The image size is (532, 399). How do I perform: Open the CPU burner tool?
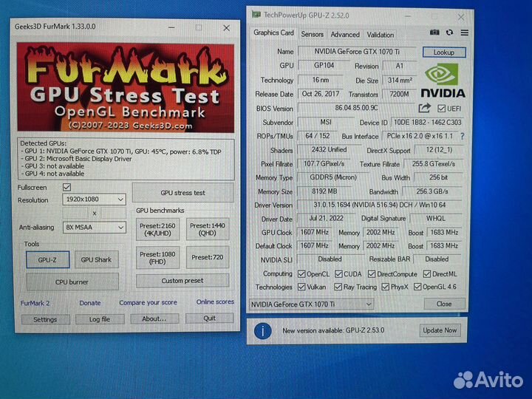coord(72,282)
